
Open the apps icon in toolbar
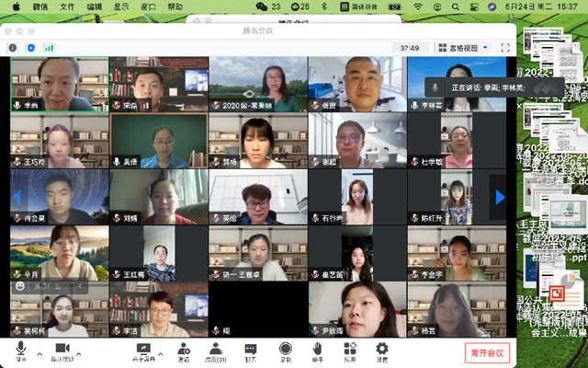pyautogui.click(x=349, y=351)
